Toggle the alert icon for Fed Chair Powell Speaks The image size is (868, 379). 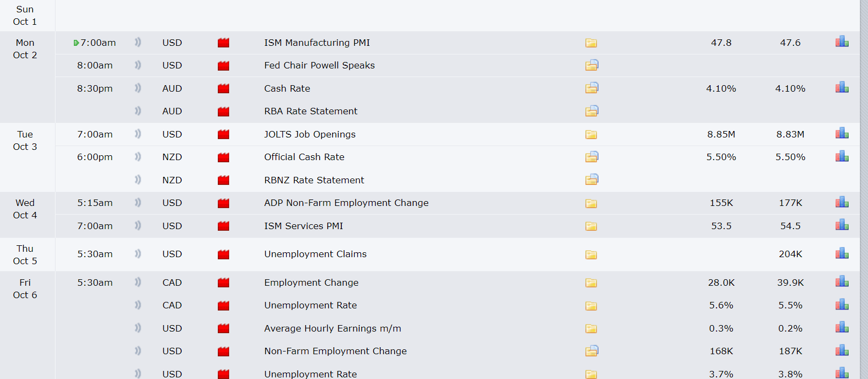tap(137, 65)
